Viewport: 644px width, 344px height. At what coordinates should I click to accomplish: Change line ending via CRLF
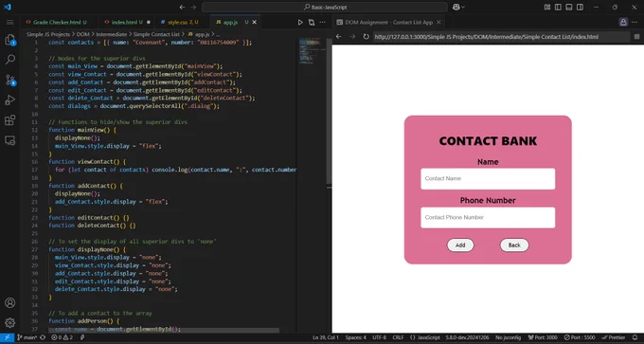(x=398, y=337)
